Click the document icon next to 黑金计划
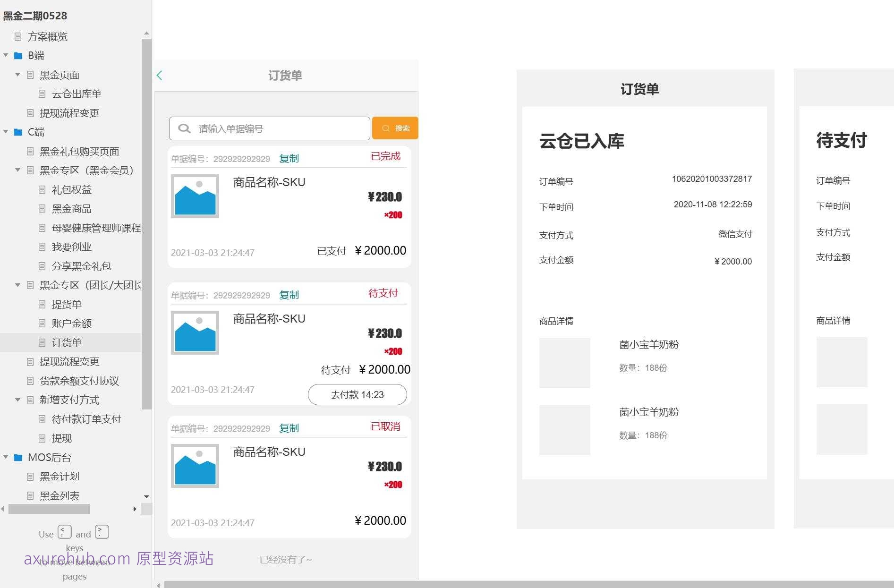 pos(29,477)
